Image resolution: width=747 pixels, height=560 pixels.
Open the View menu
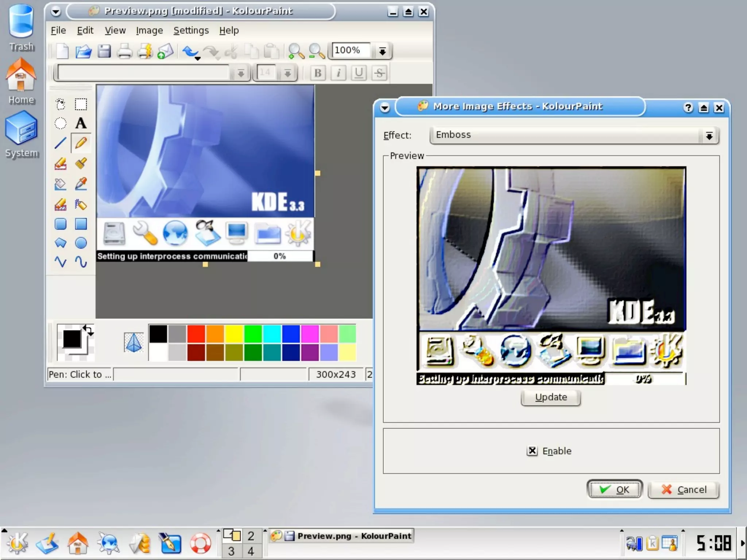point(115,30)
